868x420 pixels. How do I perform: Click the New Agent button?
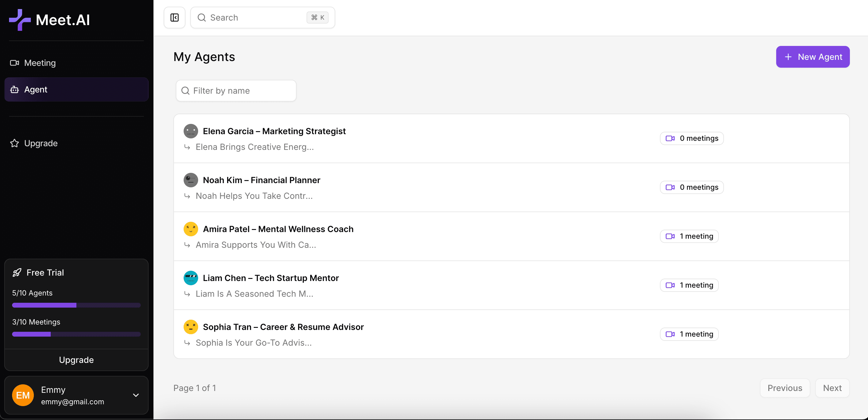[812, 57]
